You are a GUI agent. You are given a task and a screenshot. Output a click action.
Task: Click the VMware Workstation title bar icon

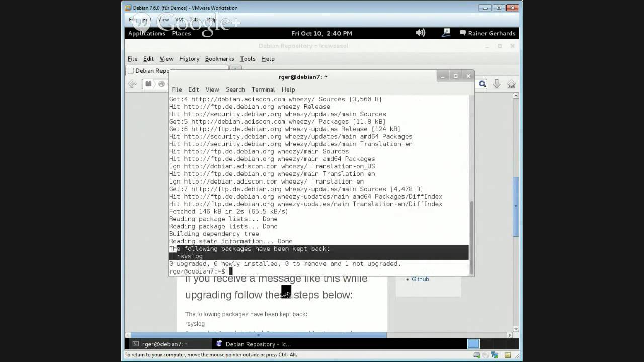pyautogui.click(x=128, y=8)
